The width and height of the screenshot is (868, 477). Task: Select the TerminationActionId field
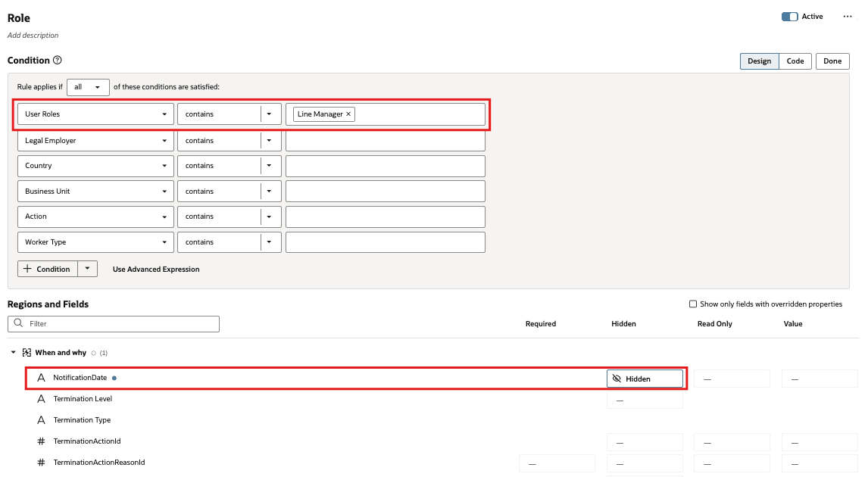pos(87,441)
